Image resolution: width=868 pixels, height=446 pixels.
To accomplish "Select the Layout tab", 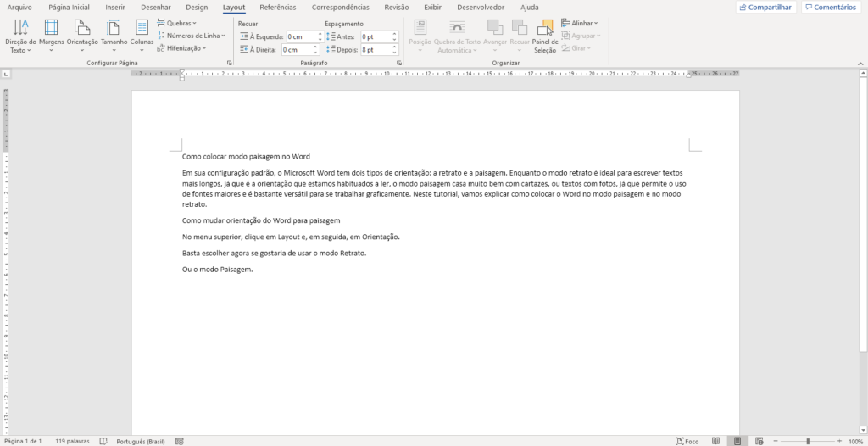I will coord(234,7).
